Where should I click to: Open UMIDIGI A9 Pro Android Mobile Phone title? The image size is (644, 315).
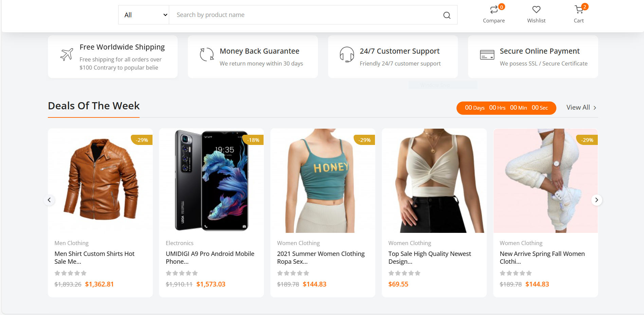pos(210,258)
